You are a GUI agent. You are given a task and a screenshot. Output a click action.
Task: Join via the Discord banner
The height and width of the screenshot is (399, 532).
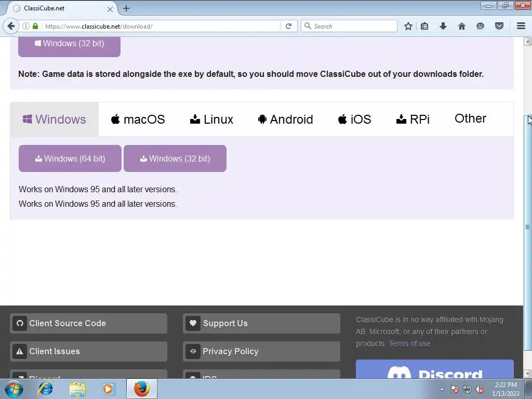click(x=435, y=369)
